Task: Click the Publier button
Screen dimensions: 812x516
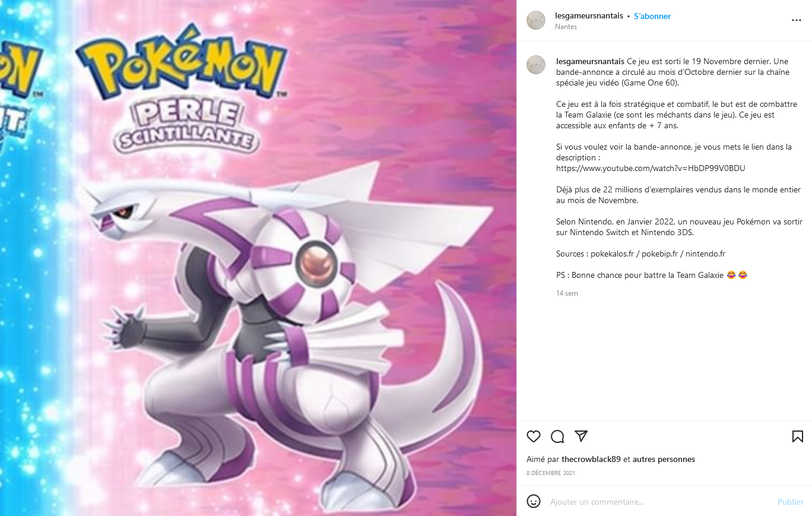Action: pyautogui.click(x=791, y=502)
